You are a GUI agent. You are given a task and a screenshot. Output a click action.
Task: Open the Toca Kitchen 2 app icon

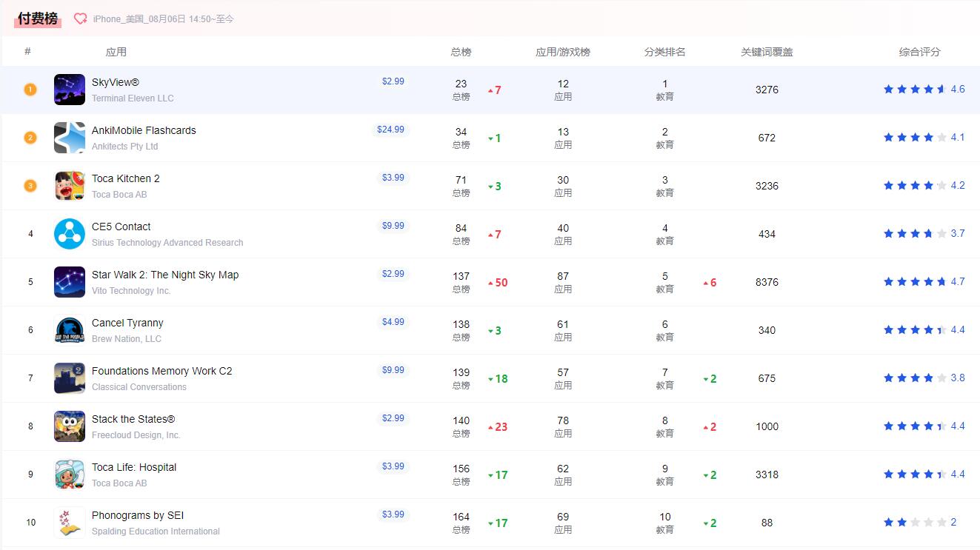70,186
